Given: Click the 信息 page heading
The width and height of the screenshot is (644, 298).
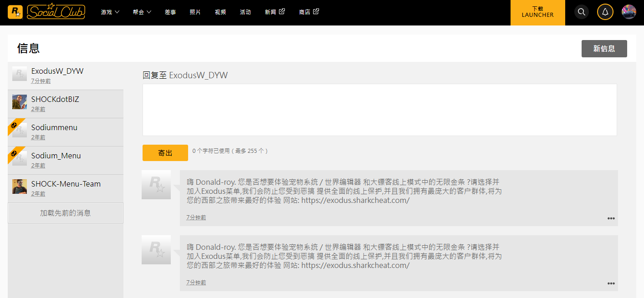Looking at the screenshot, I should (29, 48).
